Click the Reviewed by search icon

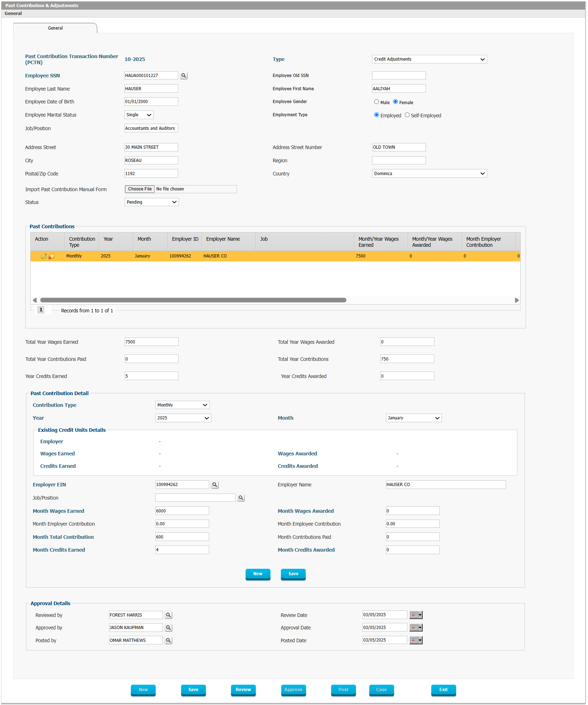point(169,615)
